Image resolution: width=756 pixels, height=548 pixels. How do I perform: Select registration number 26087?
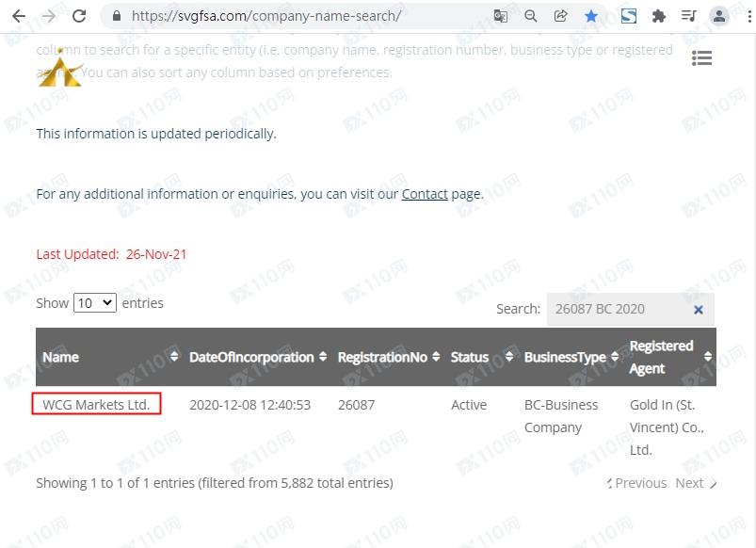tap(356, 405)
